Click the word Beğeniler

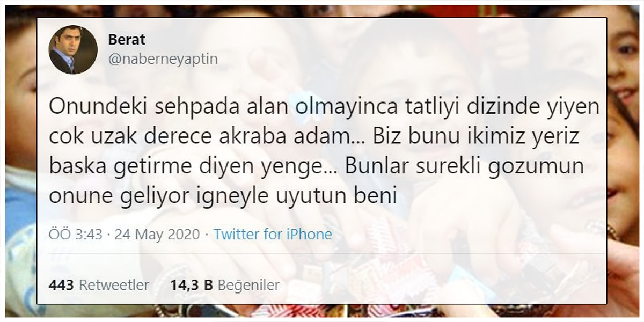(249, 286)
